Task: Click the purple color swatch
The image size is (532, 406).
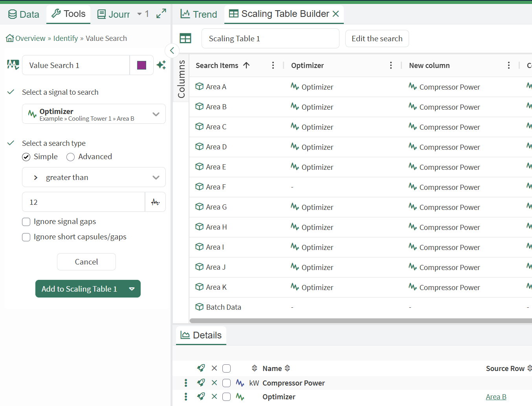Action: (142, 65)
